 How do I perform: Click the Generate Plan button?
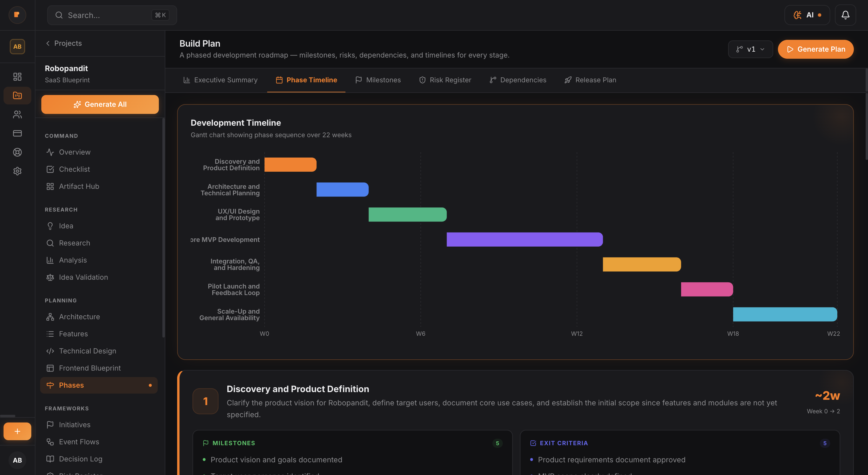(x=816, y=49)
